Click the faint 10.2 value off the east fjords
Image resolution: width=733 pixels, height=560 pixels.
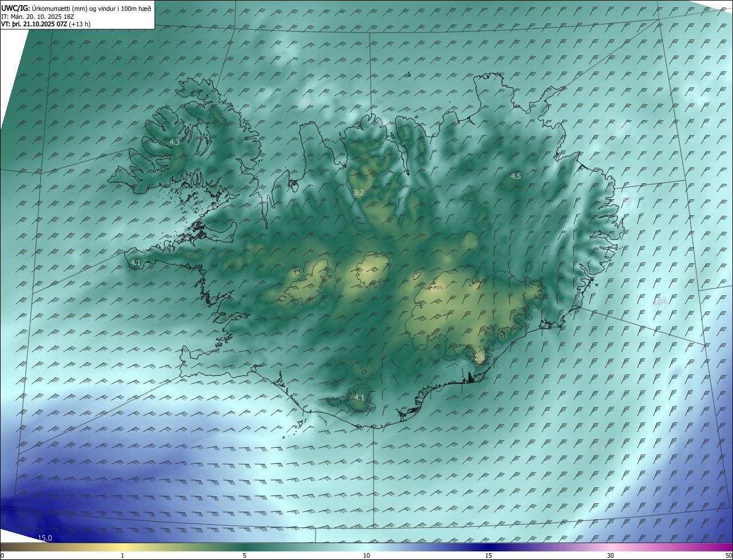click(x=624, y=200)
